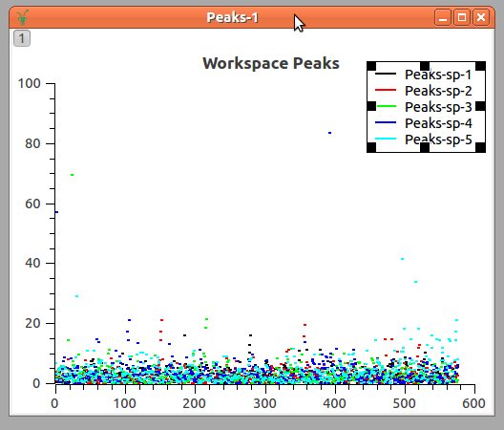Click the Mantid icon in the title bar

tap(23, 17)
